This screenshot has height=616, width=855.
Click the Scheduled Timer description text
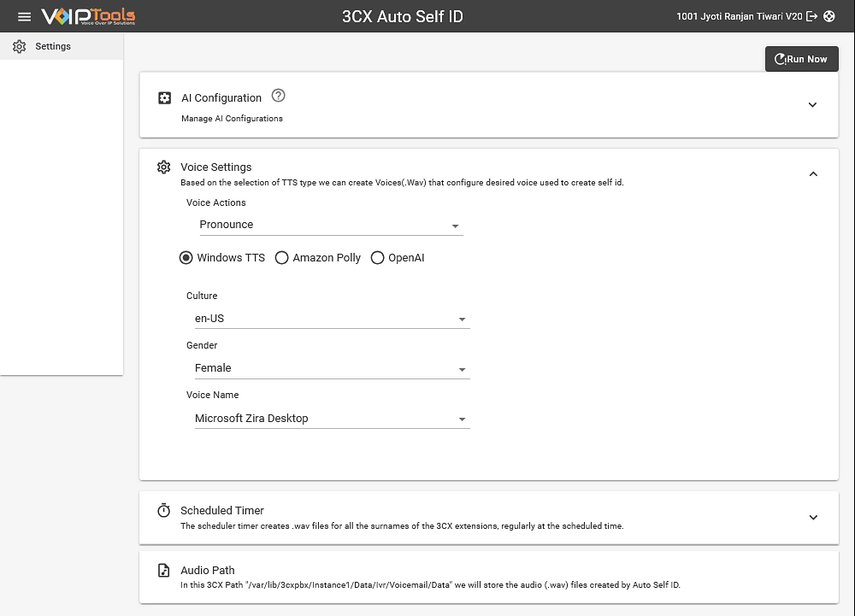tap(402, 526)
